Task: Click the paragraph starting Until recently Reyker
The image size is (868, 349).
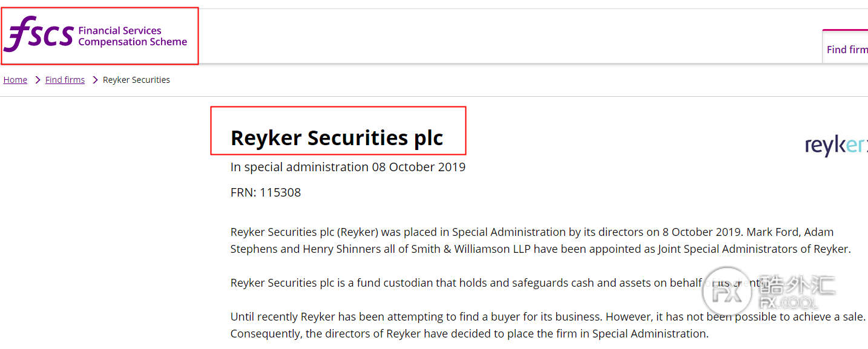Action: (x=548, y=325)
